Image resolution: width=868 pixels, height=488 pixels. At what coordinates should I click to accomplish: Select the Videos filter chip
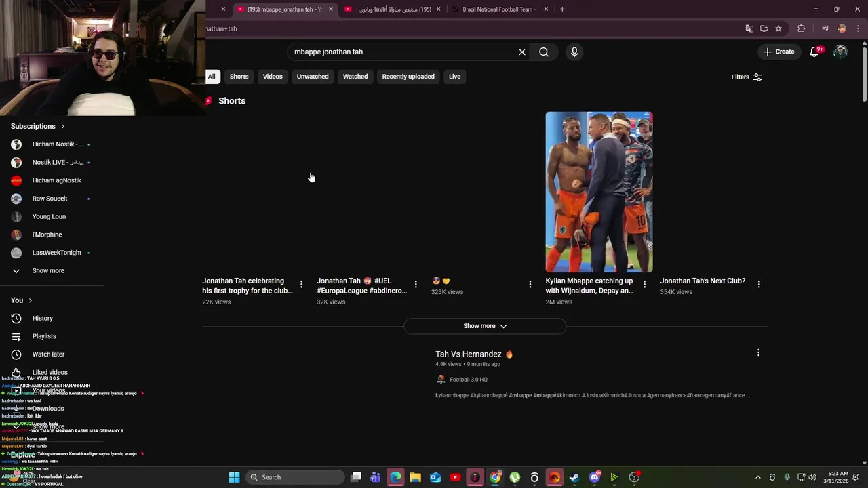[273, 77]
